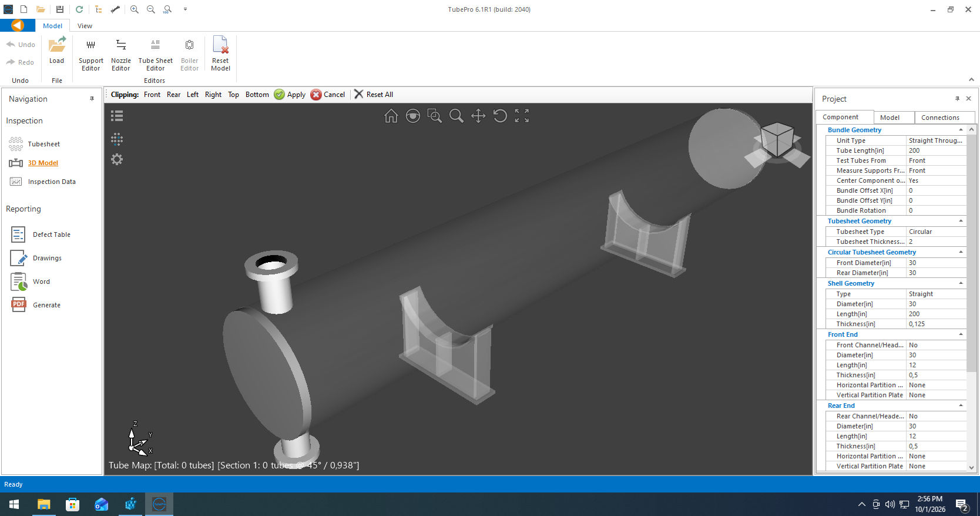
Task: Select Front clipping plane
Action: [152, 95]
